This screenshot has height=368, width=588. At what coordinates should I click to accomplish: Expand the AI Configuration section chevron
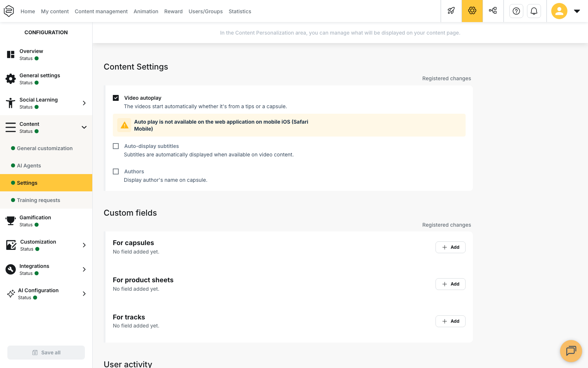pos(84,294)
